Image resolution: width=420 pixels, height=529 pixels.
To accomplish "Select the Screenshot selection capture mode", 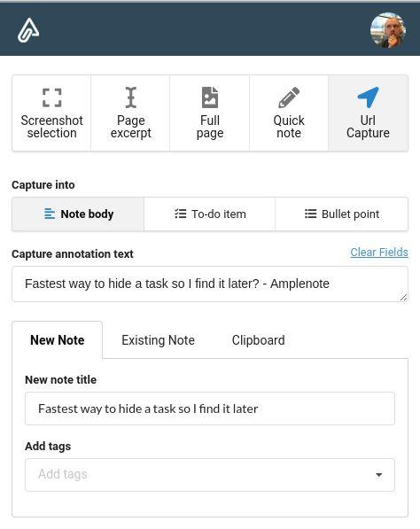I will (x=51, y=113).
